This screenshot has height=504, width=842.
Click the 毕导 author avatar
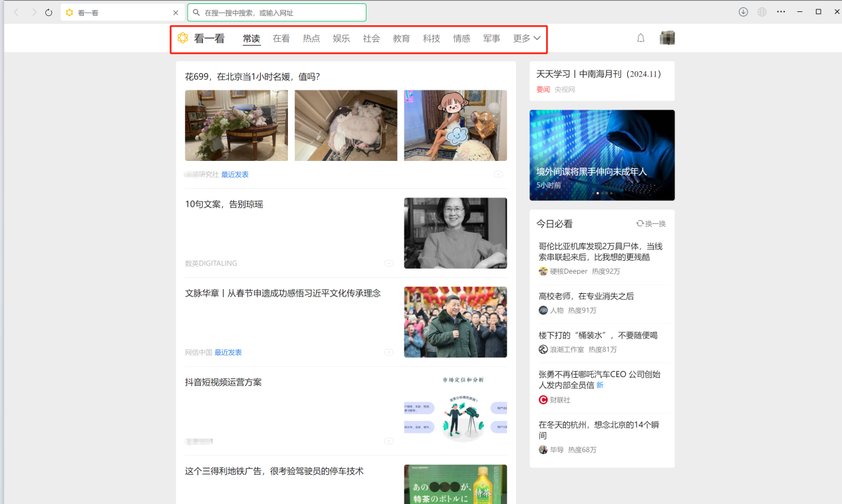543,449
